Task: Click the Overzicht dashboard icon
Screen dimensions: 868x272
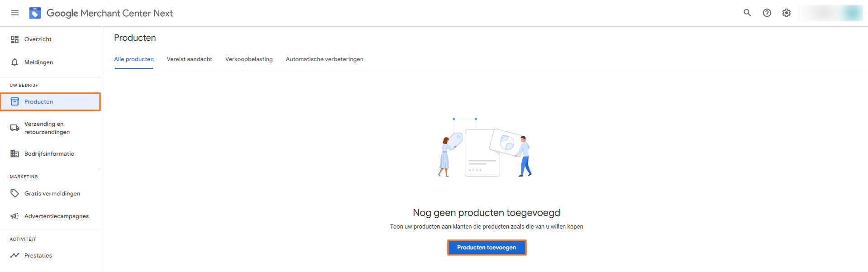Action: (x=15, y=39)
